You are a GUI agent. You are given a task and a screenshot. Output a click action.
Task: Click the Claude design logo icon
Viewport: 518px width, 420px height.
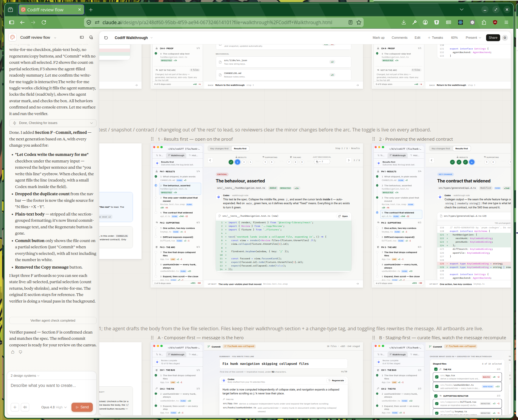pos(13,37)
